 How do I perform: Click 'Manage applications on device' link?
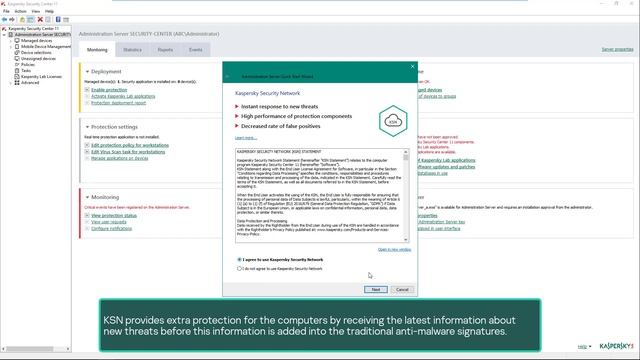pos(120,158)
